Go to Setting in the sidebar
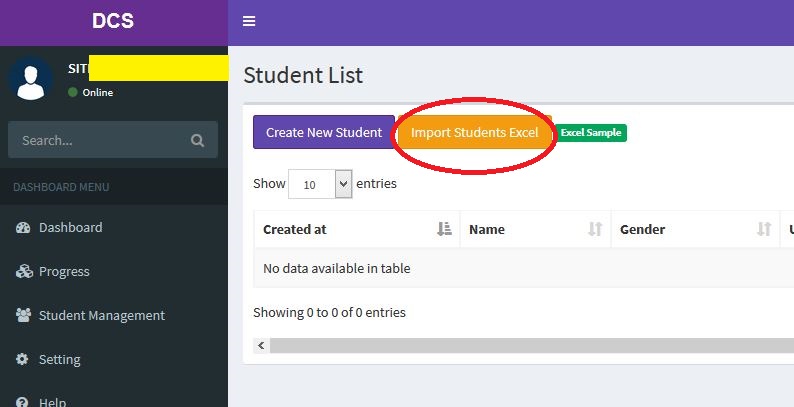 (59, 359)
